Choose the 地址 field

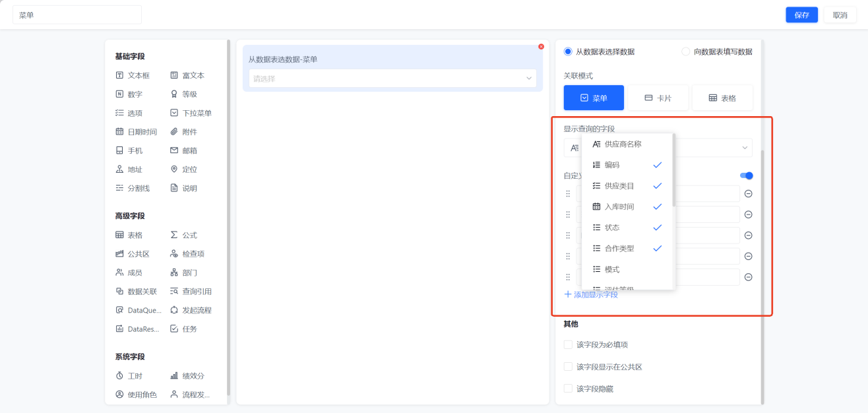[x=129, y=170]
